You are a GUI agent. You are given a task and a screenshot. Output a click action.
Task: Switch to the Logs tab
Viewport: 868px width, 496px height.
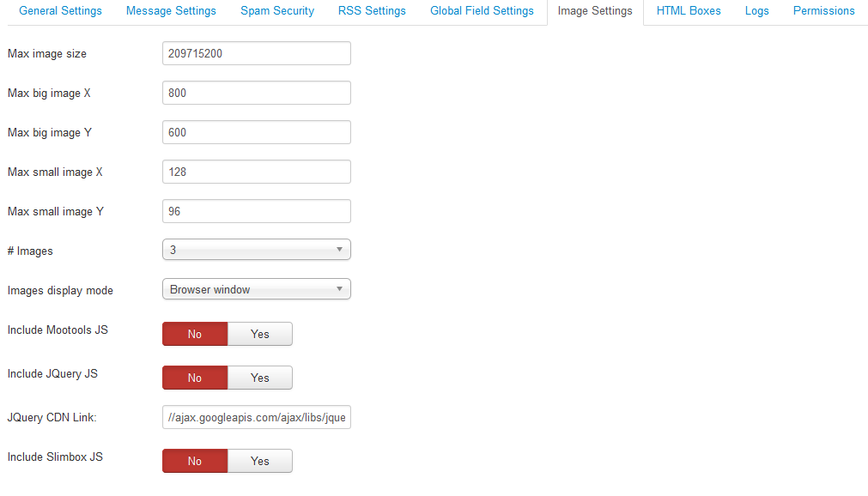(x=756, y=11)
